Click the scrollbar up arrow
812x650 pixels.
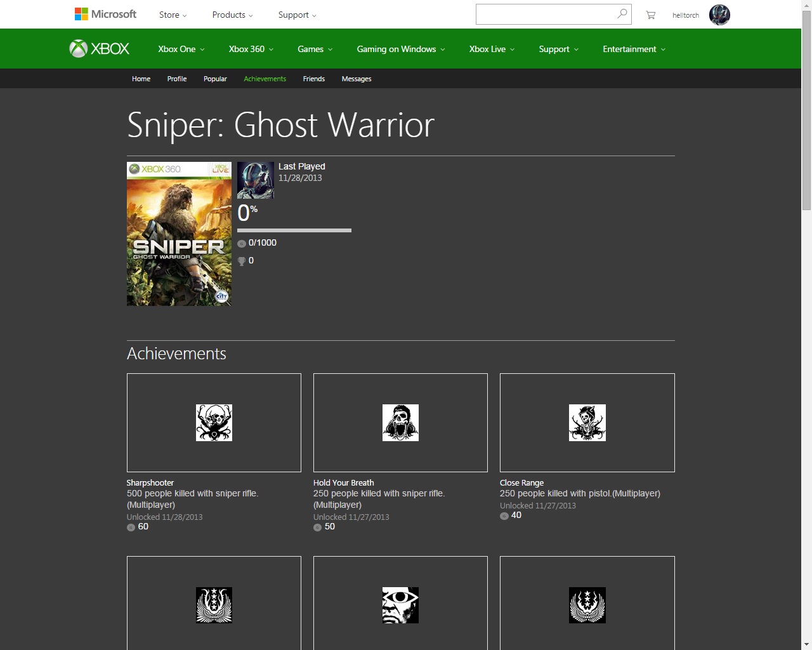806,5
